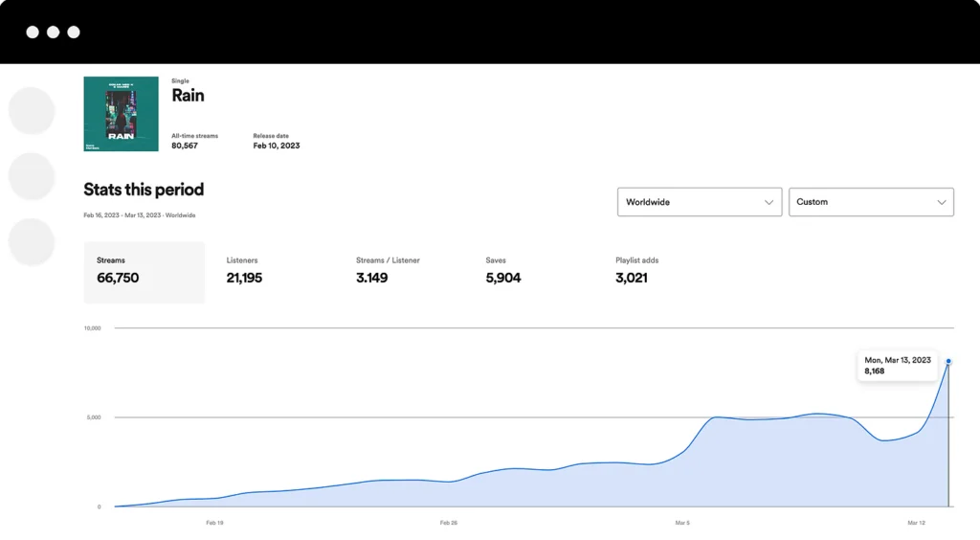Click the Rain single title
This screenshot has width=980, height=540.
188,96
